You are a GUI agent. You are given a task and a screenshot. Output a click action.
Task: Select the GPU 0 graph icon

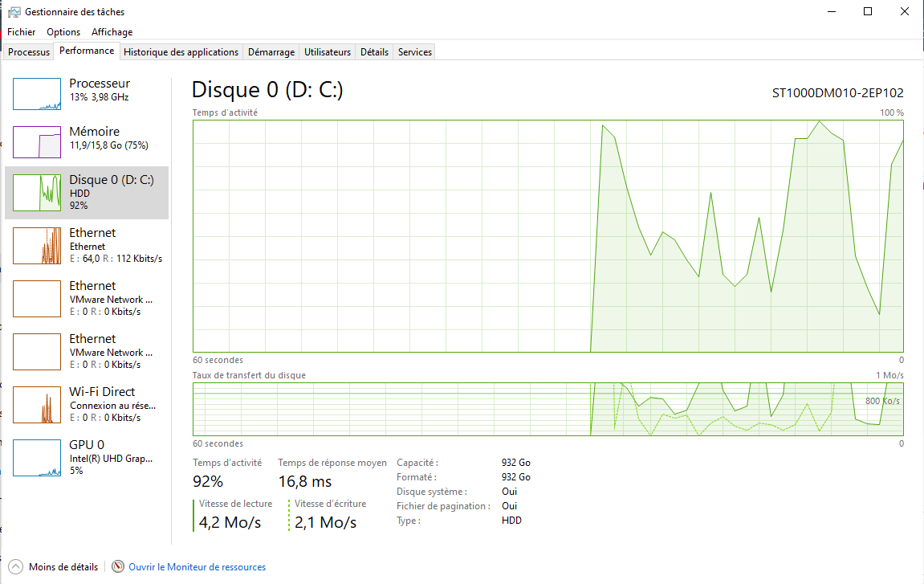(37, 458)
